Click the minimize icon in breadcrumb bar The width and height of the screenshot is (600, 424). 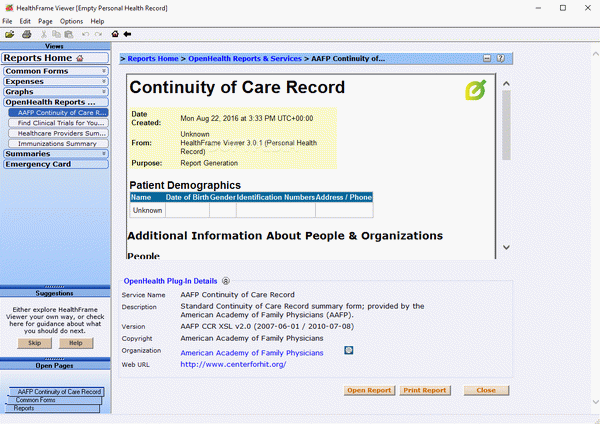(x=487, y=59)
